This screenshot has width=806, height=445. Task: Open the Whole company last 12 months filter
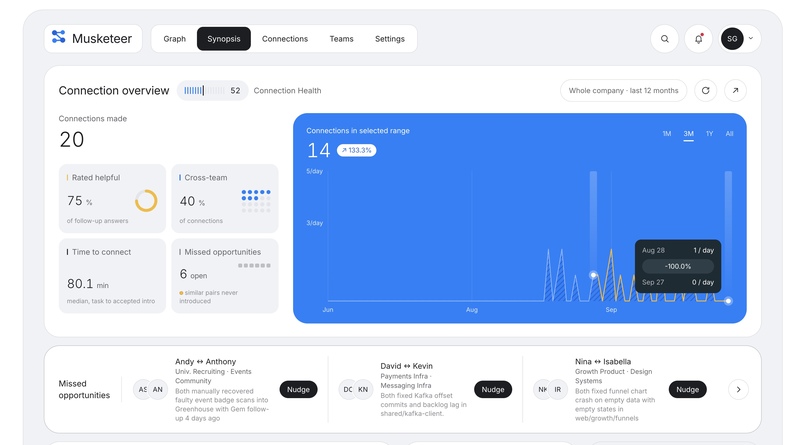[x=624, y=90]
